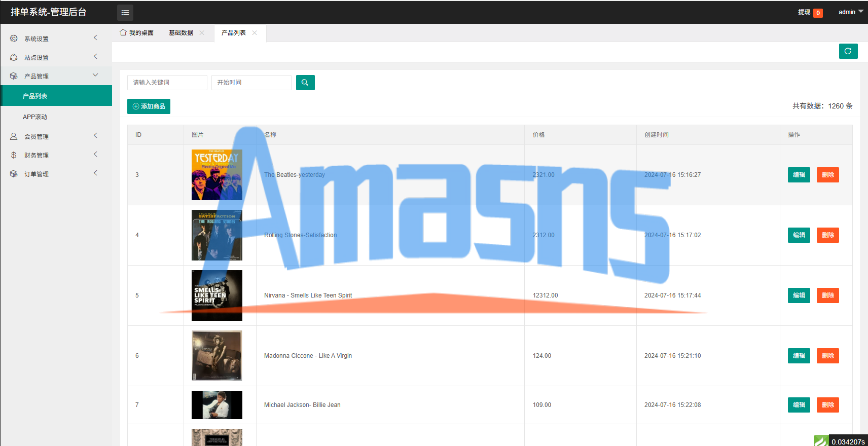Switch to the 我的桌面 tab

pyautogui.click(x=137, y=33)
